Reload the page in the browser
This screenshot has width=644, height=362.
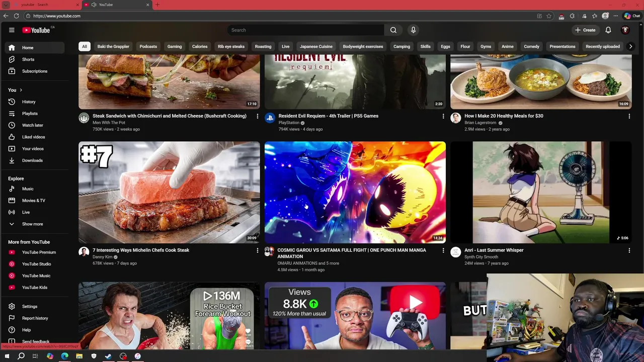pyautogui.click(x=16, y=16)
